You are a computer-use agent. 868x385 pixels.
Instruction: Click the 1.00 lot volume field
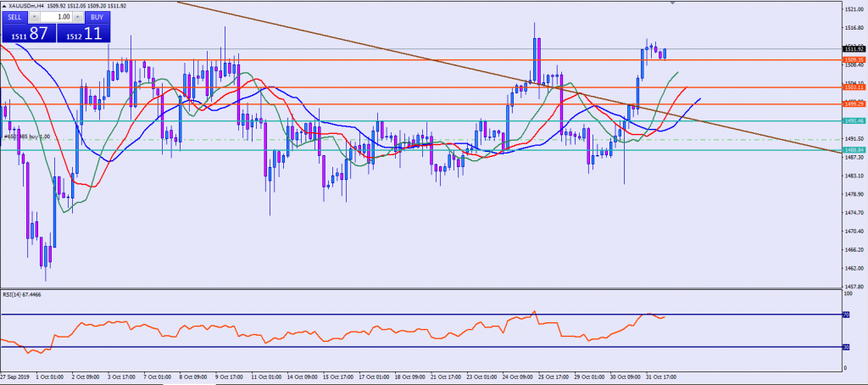click(57, 16)
